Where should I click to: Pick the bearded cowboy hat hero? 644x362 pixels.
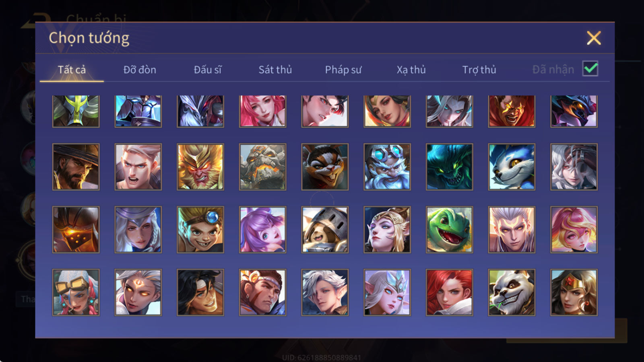pos(76,167)
